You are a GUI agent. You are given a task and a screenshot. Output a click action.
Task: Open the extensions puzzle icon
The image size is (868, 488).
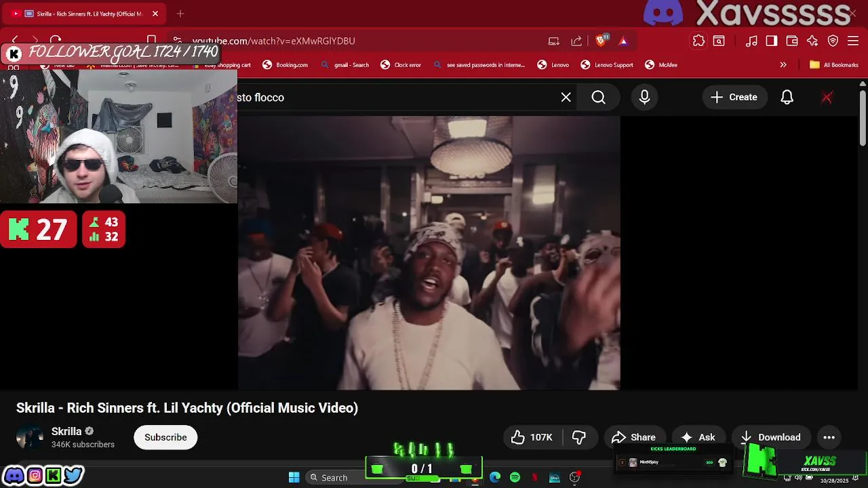click(698, 41)
